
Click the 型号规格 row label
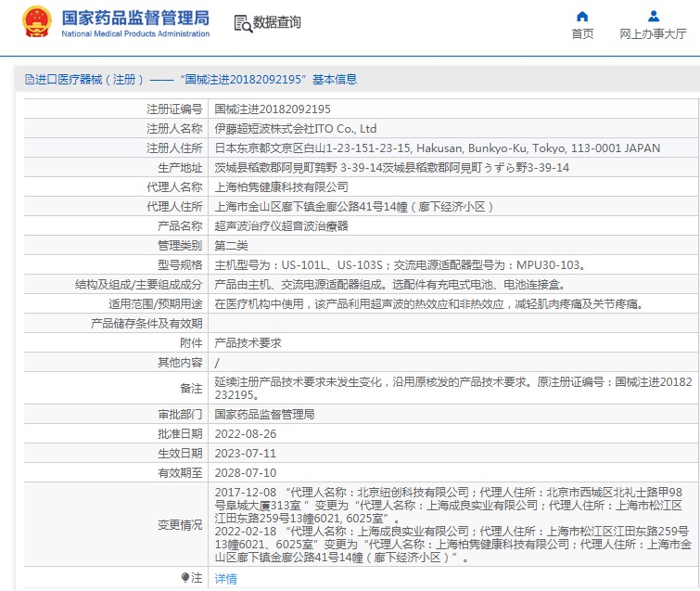click(181, 265)
